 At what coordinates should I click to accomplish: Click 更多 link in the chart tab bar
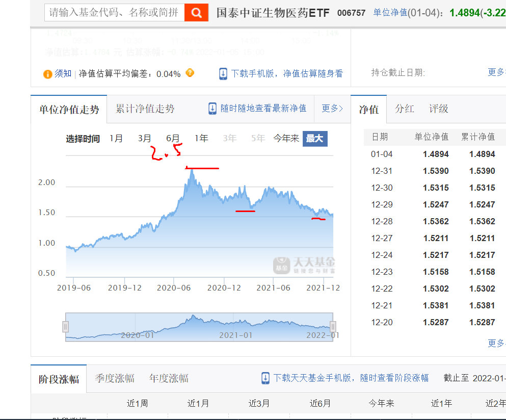(x=332, y=108)
